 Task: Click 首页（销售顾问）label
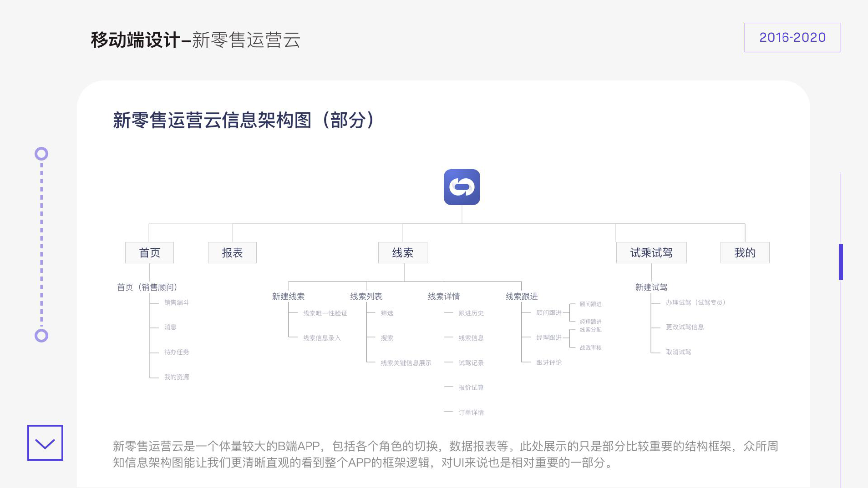(147, 287)
